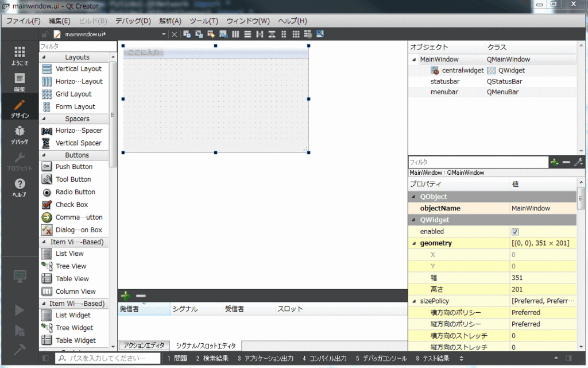Open the 解析(A) menu
Image resolution: width=588 pixels, height=368 pixels.
(x=170, y=21)
